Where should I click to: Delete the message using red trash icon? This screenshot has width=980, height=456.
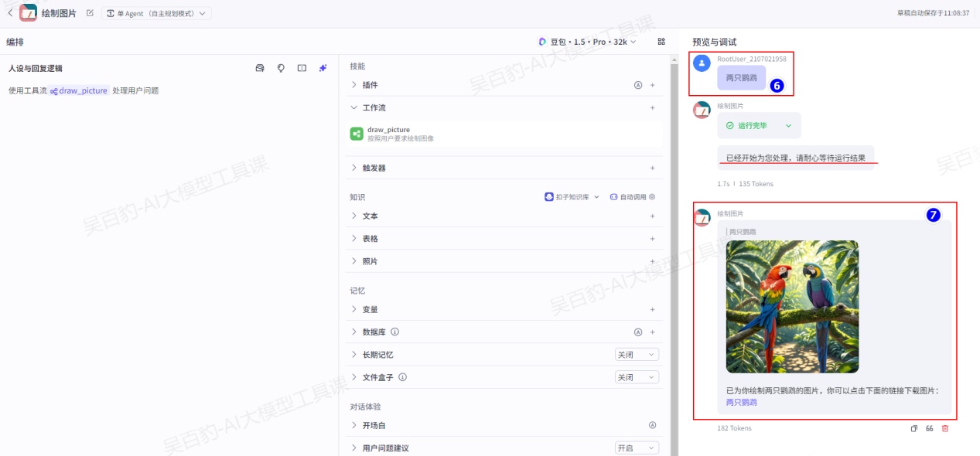coord(945,428)
